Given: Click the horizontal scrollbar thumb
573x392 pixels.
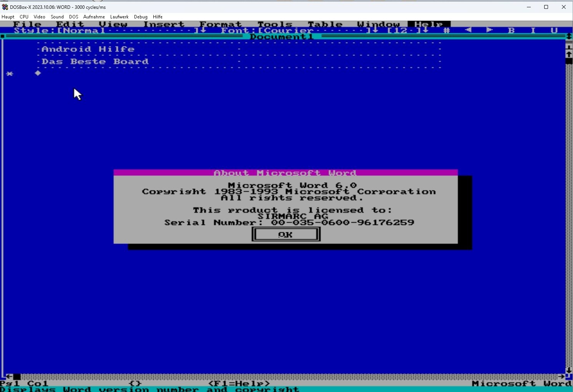Looking at the screenshot, I should coord(17,377).
